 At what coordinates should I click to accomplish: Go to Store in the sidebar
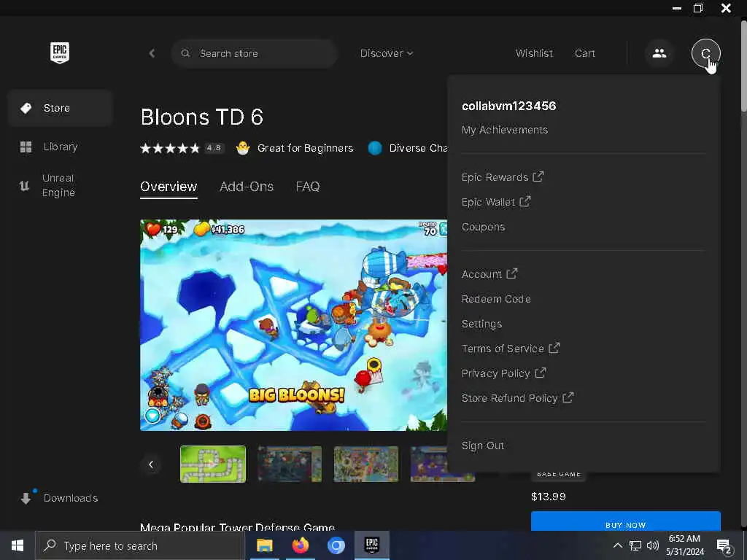pos(60,108)
